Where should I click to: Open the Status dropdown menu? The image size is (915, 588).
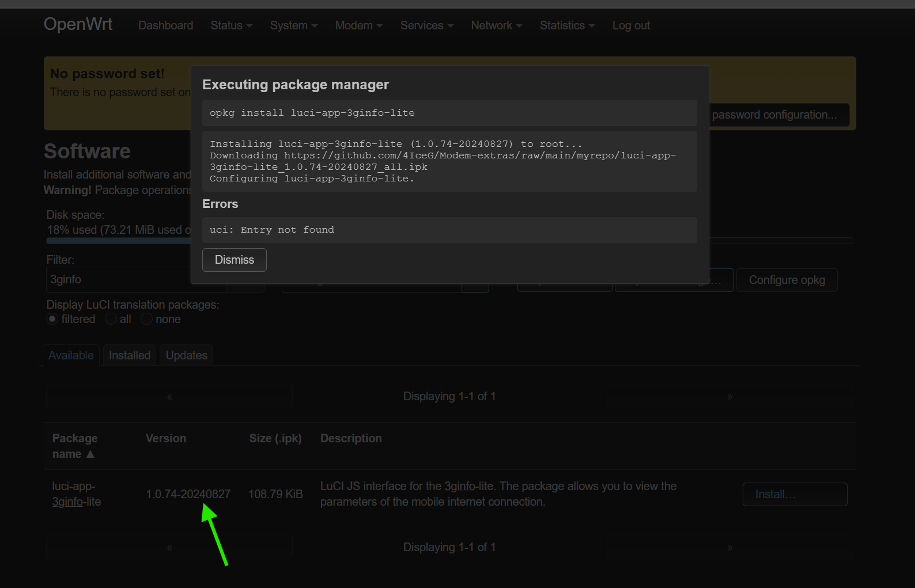coord(231,25)
